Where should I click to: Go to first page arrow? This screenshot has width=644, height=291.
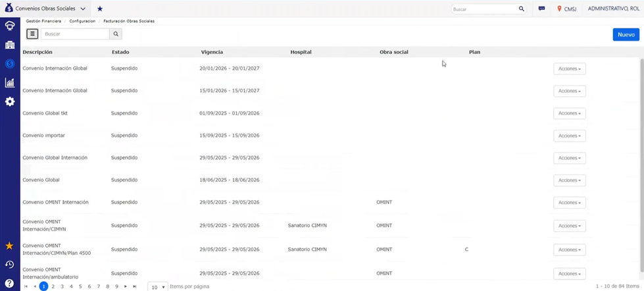click(26, 286)
